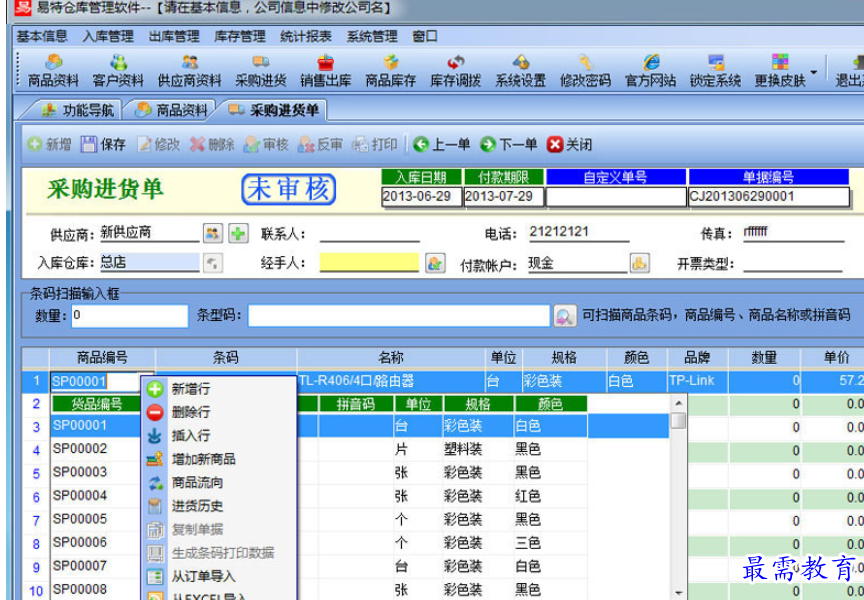864x600 pixels.
Task: Open 库存调拨 toolbar icon
Action: pos(456,71)
